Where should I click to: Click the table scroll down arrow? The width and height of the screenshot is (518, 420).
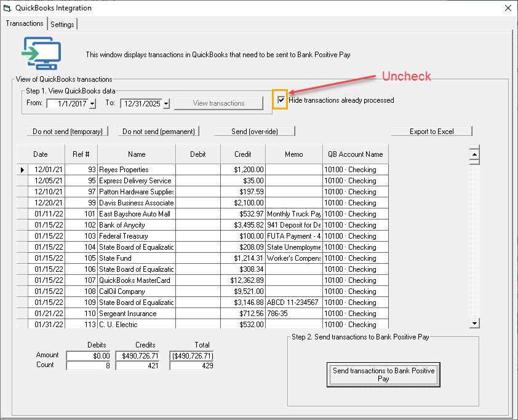pos(474,323)
